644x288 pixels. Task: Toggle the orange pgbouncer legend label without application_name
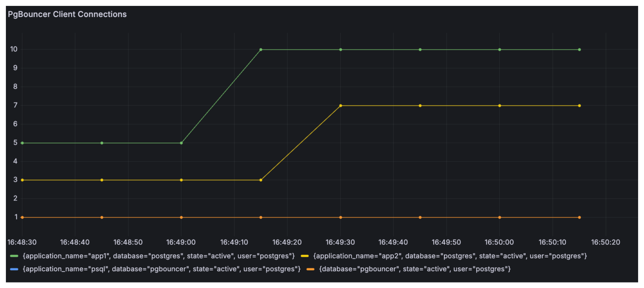[x=415, y=269]
